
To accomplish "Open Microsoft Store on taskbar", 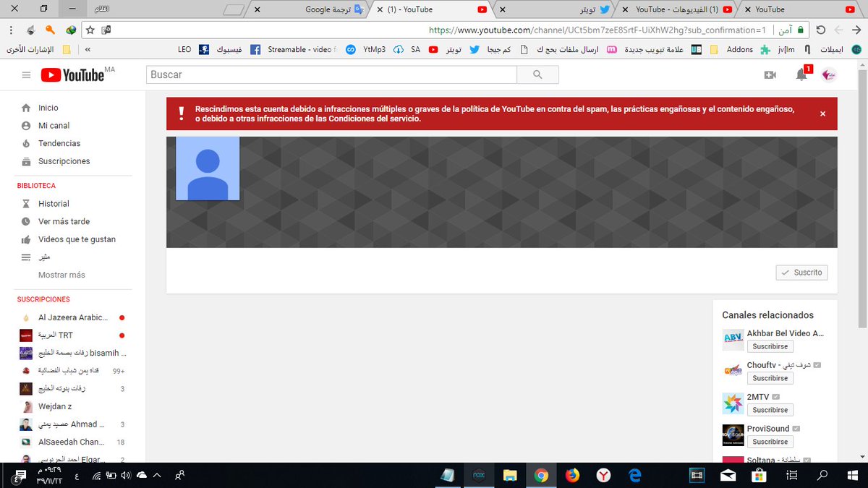I will pyautogui.click(x=759, y=475).
